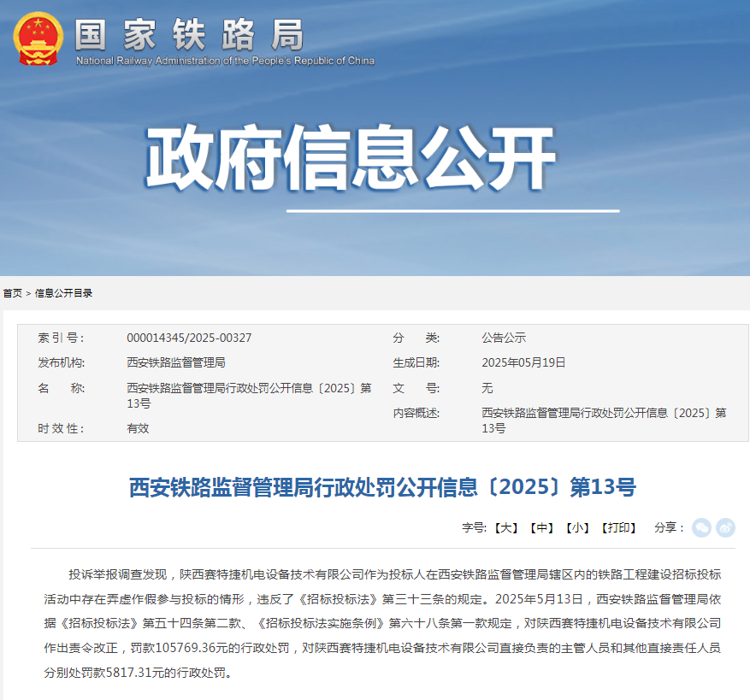
Task: Set font size to small 【小】
Action: pyautogui.click(x=577, y=528)
